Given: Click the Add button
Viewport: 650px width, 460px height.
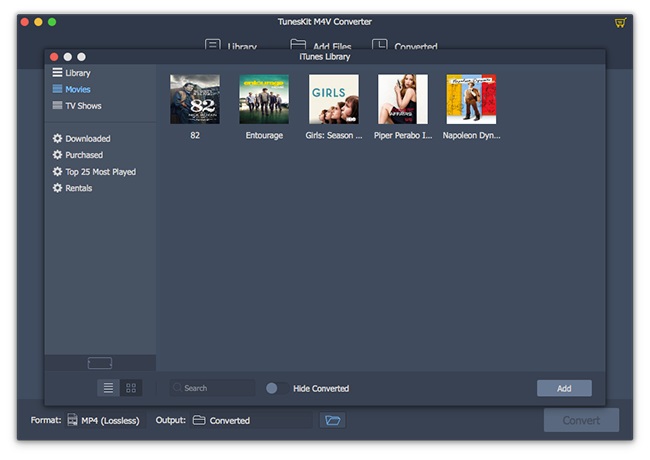Looking at the screenshot, I should click(564, 388).
